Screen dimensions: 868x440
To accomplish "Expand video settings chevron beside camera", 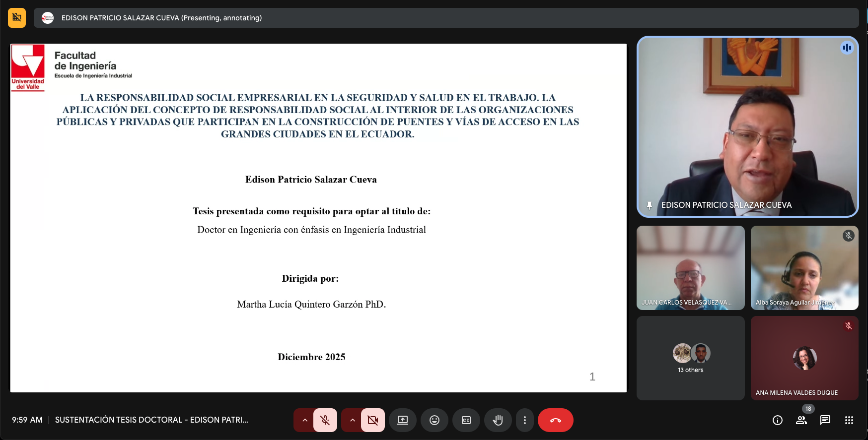I will point(353,420).
